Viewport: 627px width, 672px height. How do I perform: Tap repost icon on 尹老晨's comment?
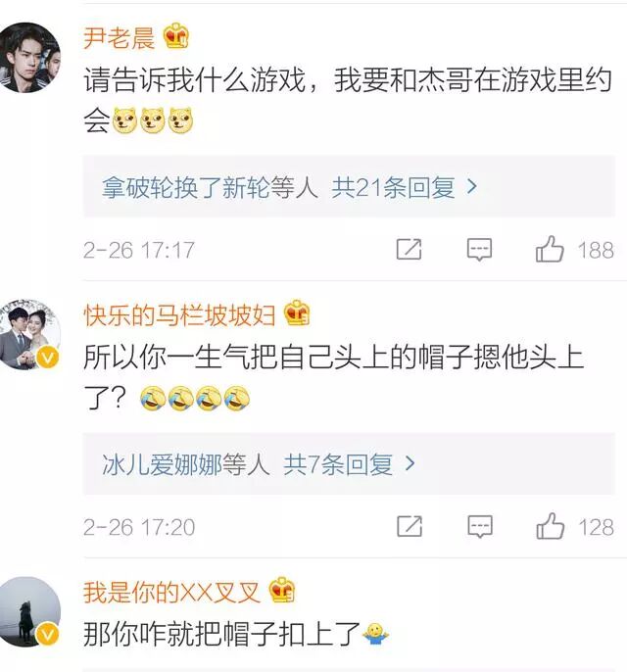[409, 249]
